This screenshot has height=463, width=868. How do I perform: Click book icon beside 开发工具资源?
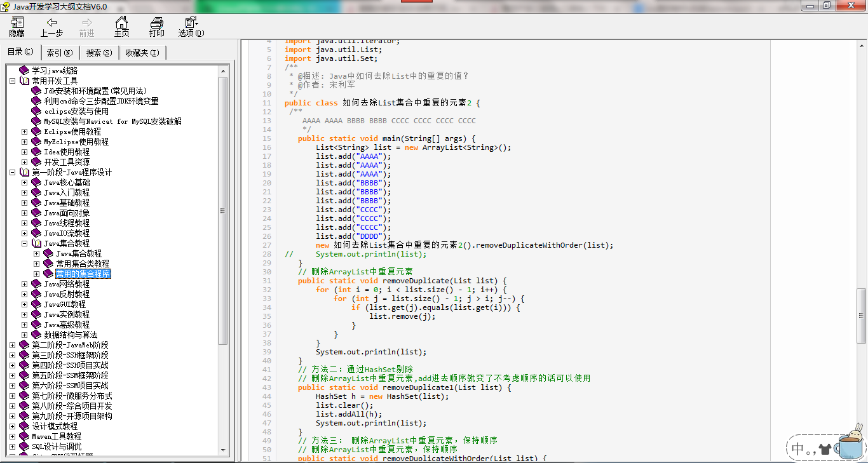click(36, 162)
